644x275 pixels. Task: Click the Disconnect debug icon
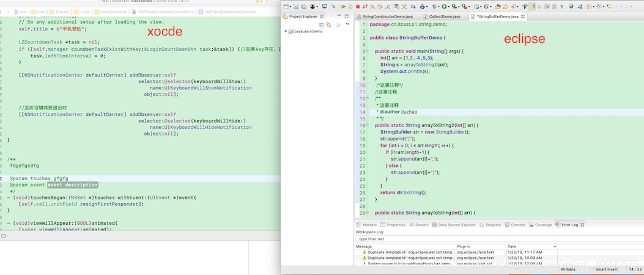[x=365, y=7]
